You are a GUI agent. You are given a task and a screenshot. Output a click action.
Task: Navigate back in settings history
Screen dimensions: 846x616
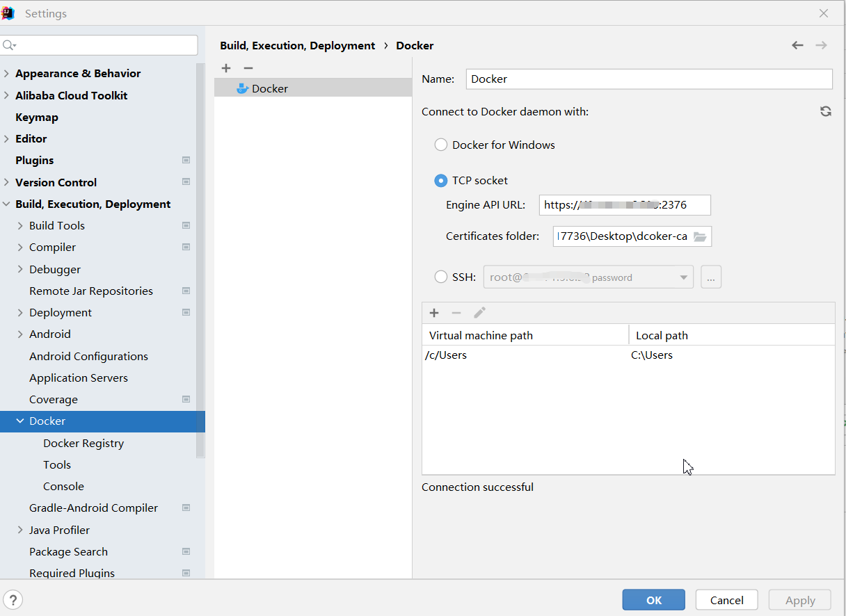tap(797, 45)
